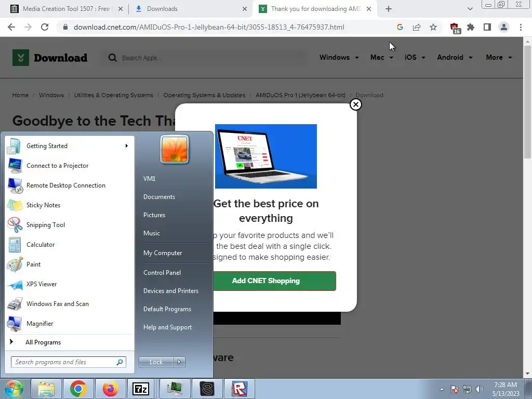Switch to Media Creation Tool 1507 tab

(66, 9)
